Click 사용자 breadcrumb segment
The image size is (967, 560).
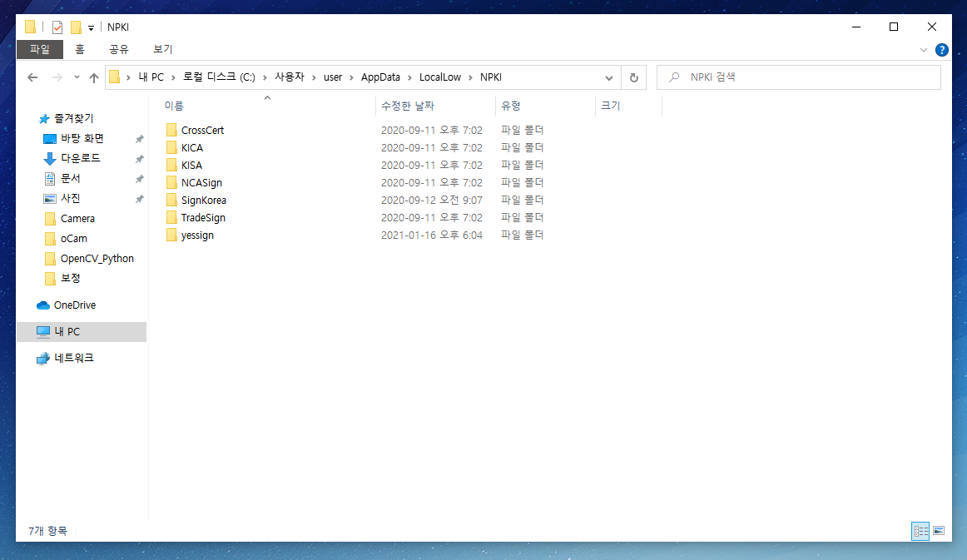(290, 77)
